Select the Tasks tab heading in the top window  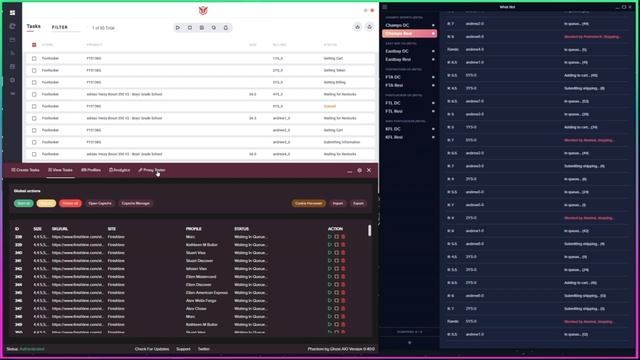[x=33, y=27]
